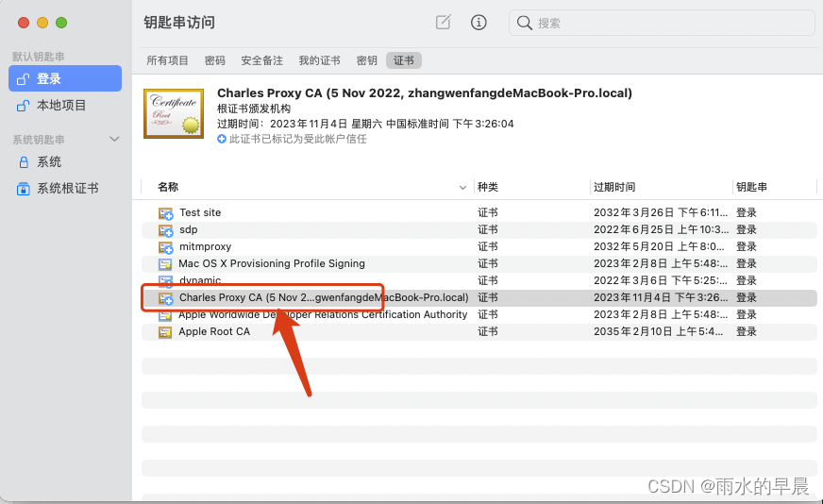This screenshot has height=504, width=823.
Task: Click the padlock icon beside 本地项目
Action: pos(23,106)
